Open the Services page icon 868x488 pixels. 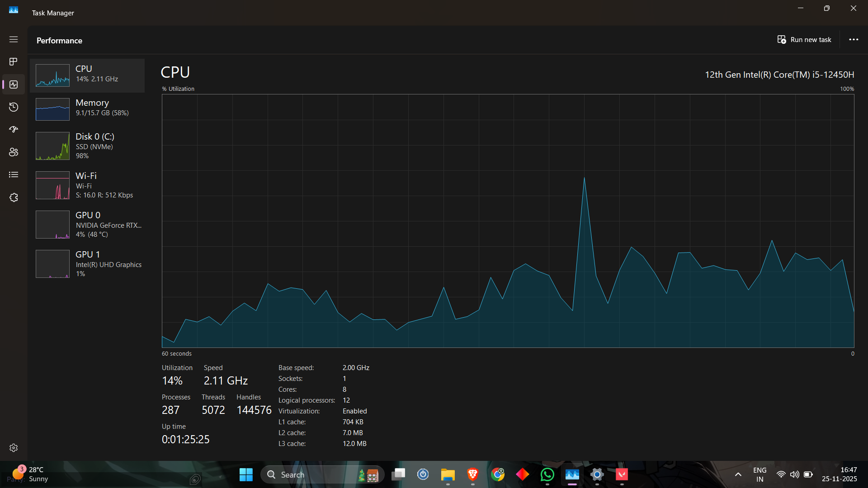coord(14,197)
